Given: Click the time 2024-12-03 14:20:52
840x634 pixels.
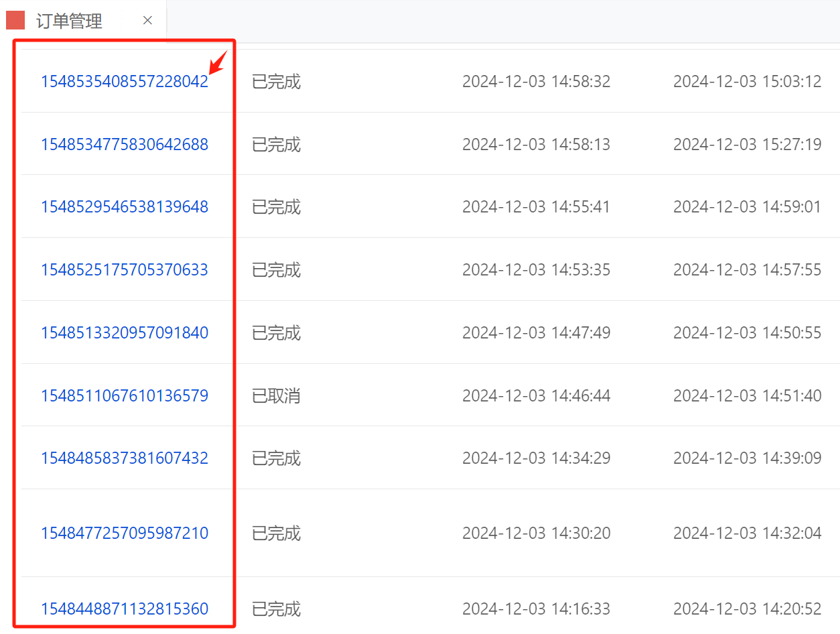Looking at the screenshot, I should (x=748, y=609).
